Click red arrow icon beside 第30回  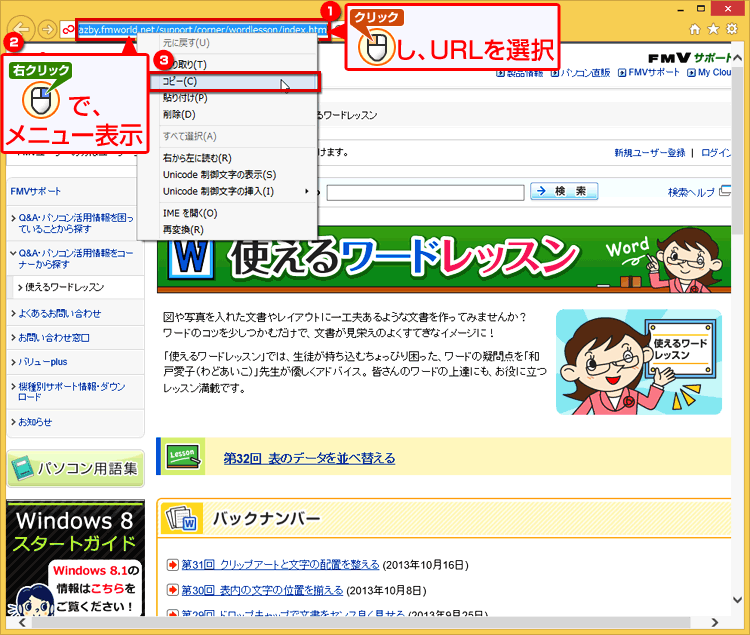[172, 590]
